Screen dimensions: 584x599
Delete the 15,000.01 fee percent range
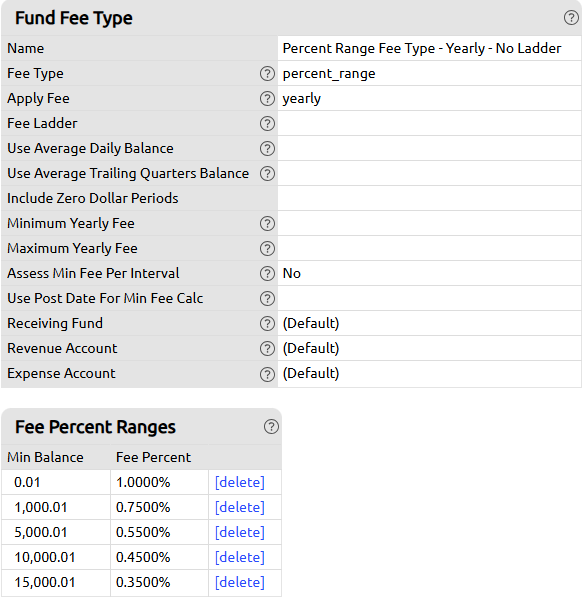tap(240, 583)
